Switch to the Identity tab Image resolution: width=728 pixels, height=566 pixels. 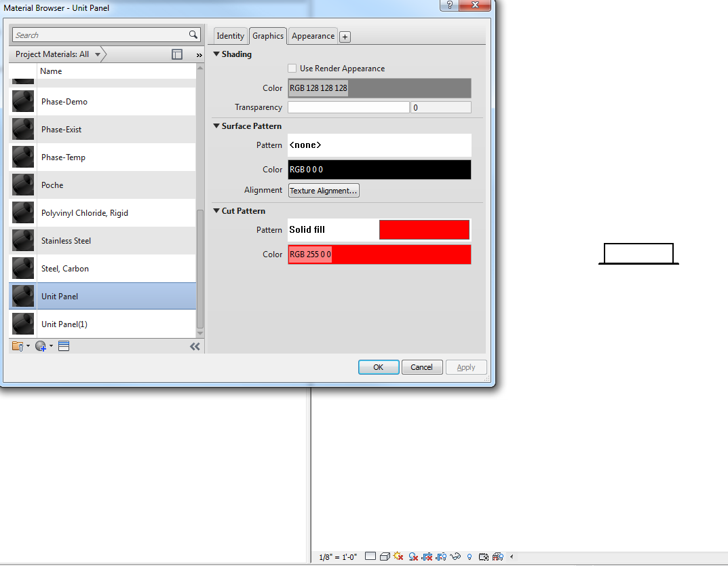point(230,36)
